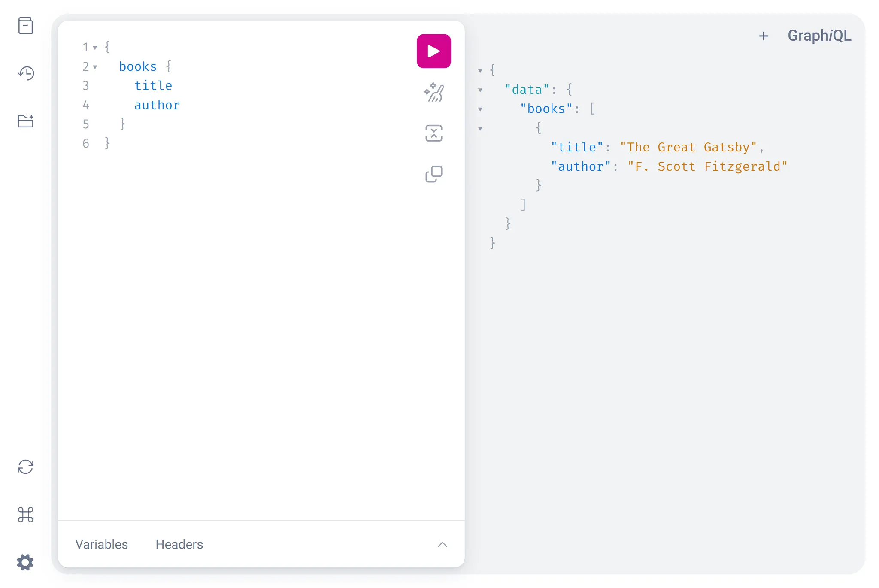Image resolution: width=879 pixels, height=588 pixels.
Task: Merge fragments into the query definition
Action: (433, 133)
